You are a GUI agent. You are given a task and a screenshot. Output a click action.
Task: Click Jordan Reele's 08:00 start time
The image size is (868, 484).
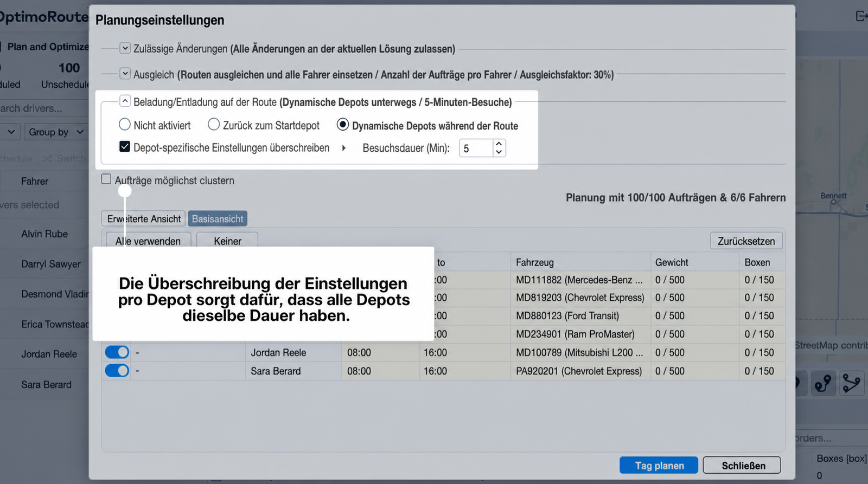(x=359, y=352)
